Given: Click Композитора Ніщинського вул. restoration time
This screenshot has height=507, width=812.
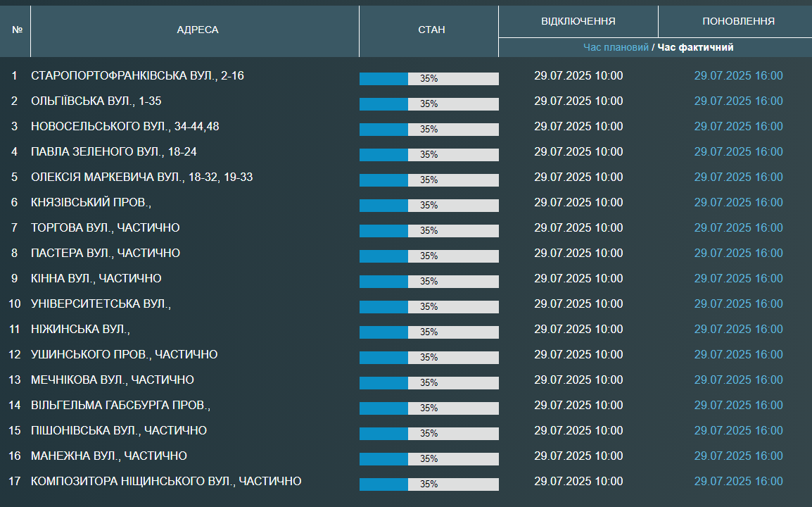Looking at the screenshot, I should 738,481.
